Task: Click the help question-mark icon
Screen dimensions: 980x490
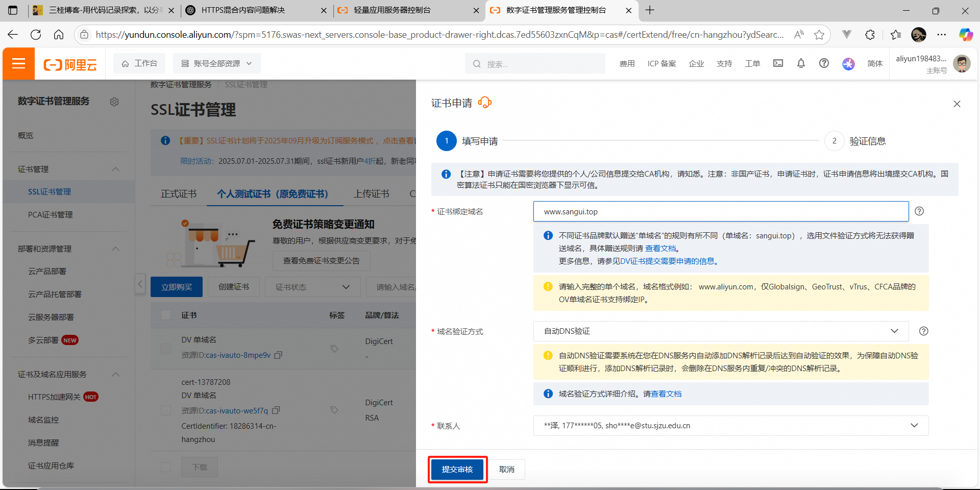Action: pos(824,63)
